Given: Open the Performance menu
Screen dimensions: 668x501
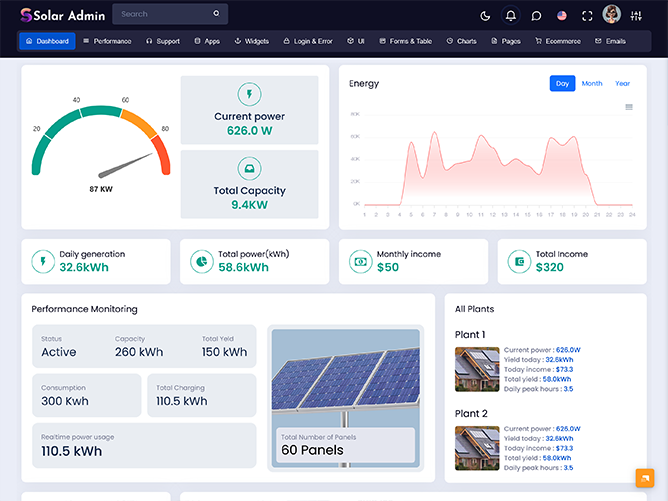Looking at the screenshot, I should coord(107,41).
